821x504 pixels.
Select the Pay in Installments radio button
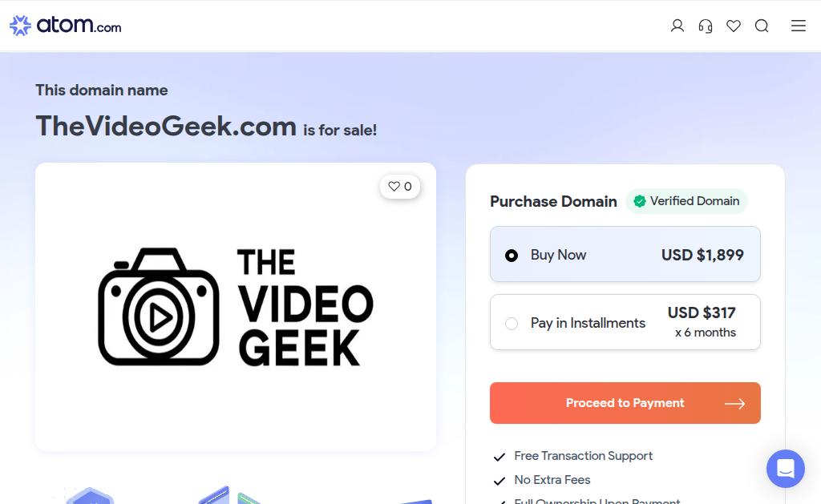[x=512, y=324]
